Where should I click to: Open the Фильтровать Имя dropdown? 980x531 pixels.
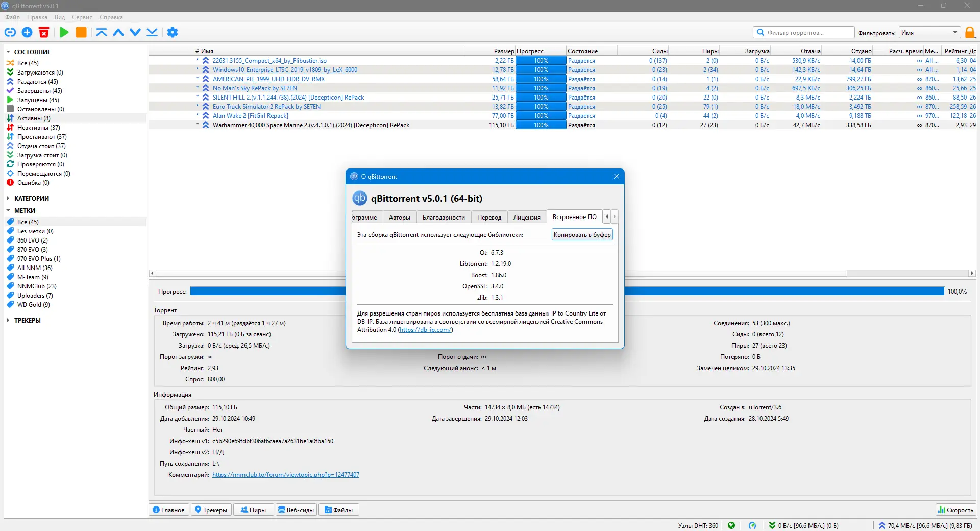click(929, 32)
